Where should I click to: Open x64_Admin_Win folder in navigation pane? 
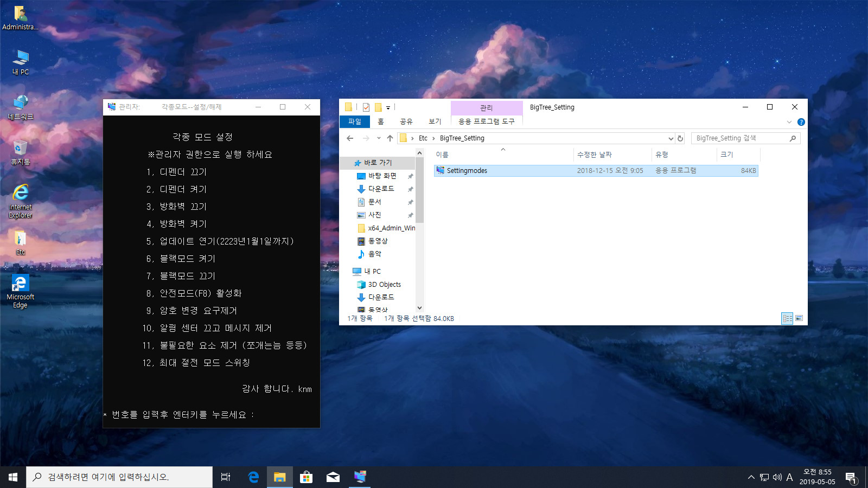pos(392,228)
